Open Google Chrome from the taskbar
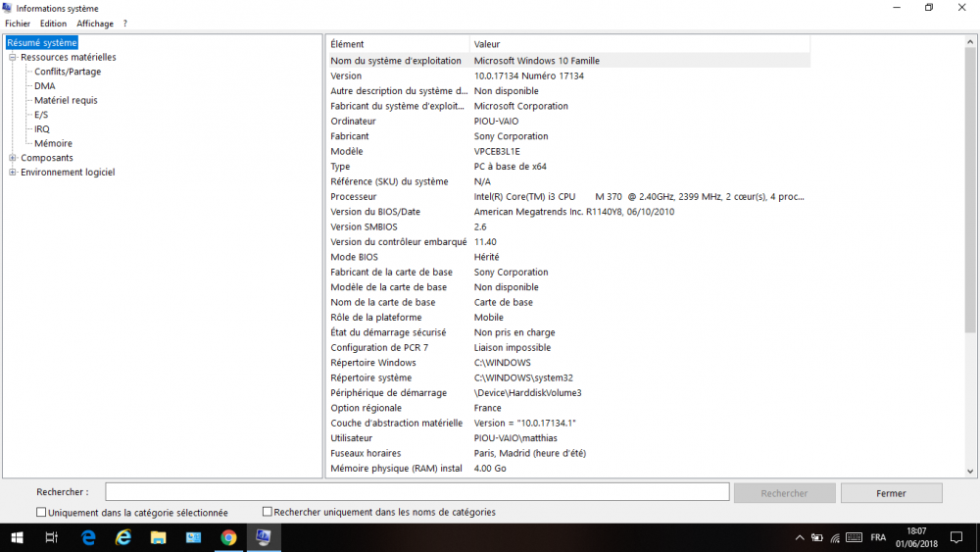980x552 pixels. tap(228, 537)
